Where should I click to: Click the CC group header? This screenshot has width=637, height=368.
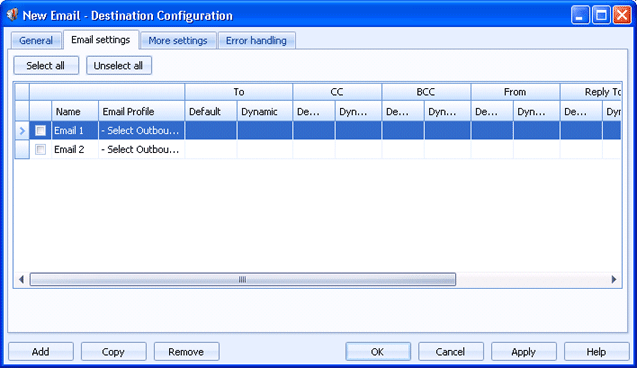click(337, 92)
